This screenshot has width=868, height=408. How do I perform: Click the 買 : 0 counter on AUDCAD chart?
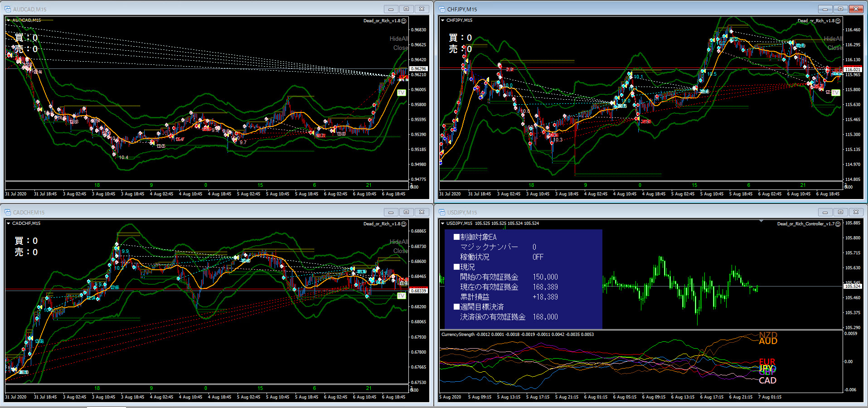[26, 38]
